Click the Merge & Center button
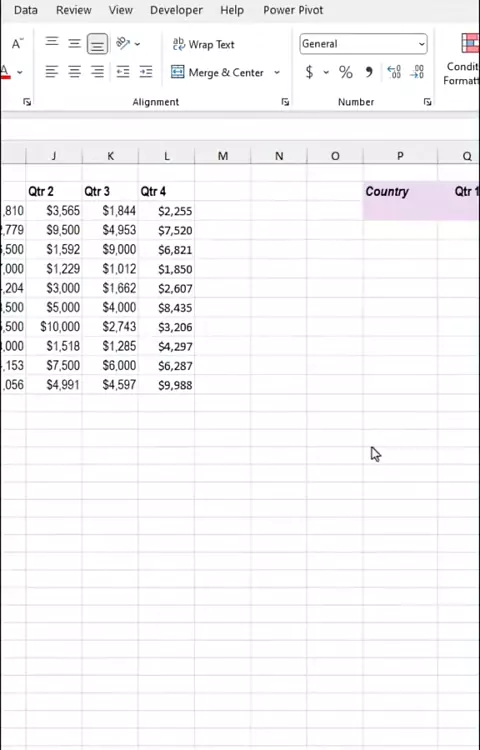This screenshot has height=750, width=480. [218, 73]
